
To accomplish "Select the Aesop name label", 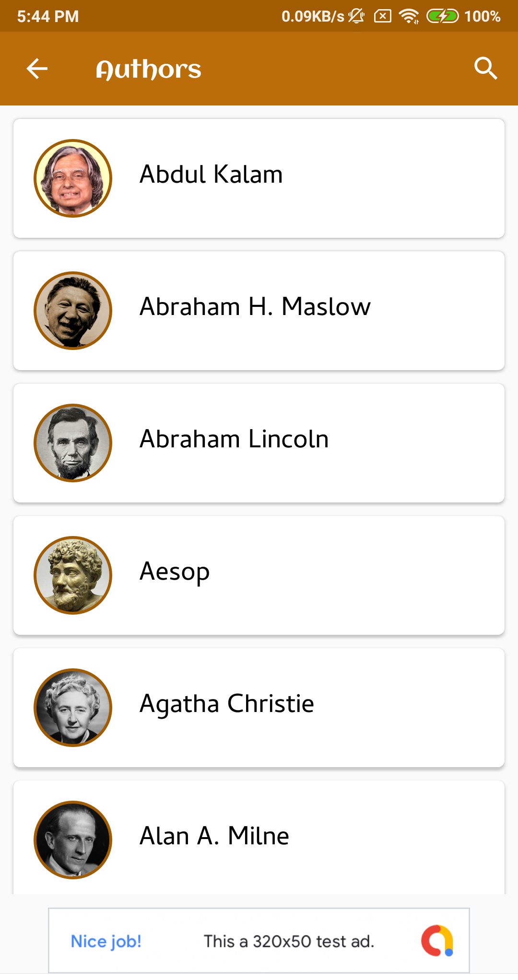I will pyautogui.click(x=175, y=572).
